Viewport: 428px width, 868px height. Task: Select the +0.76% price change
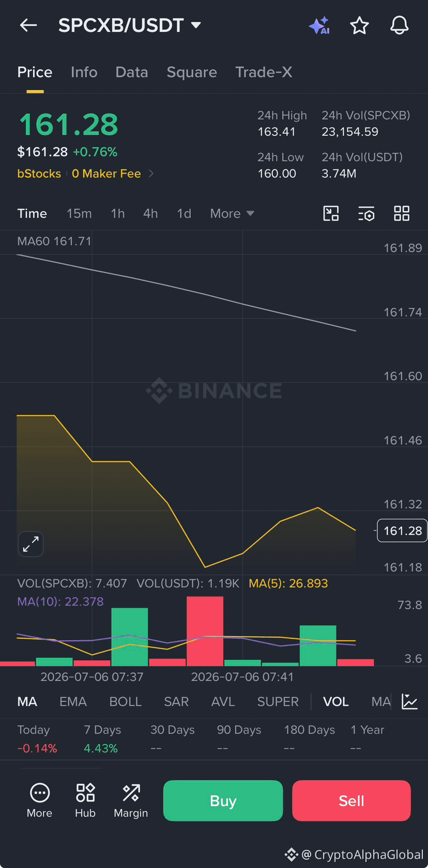[x=95, y=152]
